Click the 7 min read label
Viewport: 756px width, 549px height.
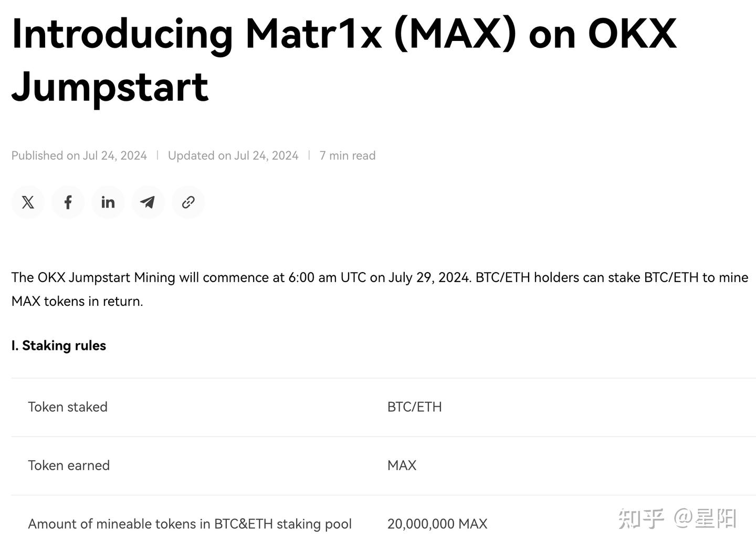[348, 155]
